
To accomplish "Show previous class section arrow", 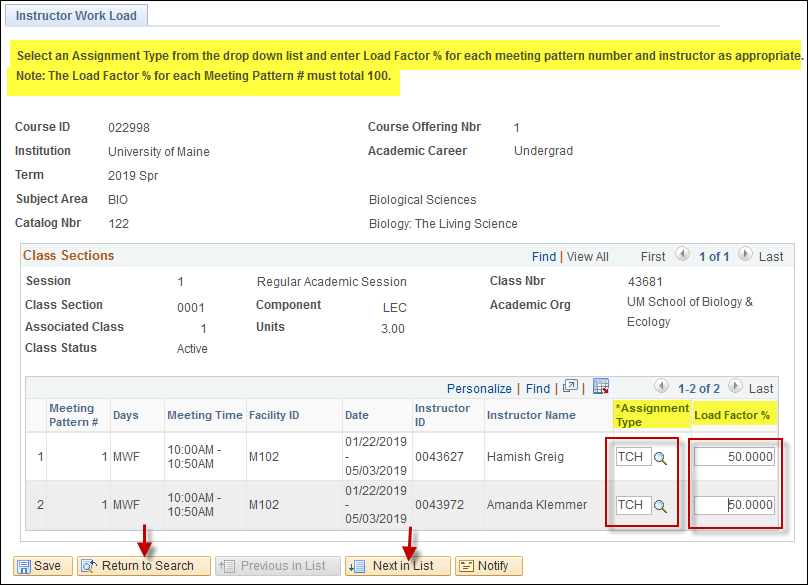I will click(x=682, y=254).
